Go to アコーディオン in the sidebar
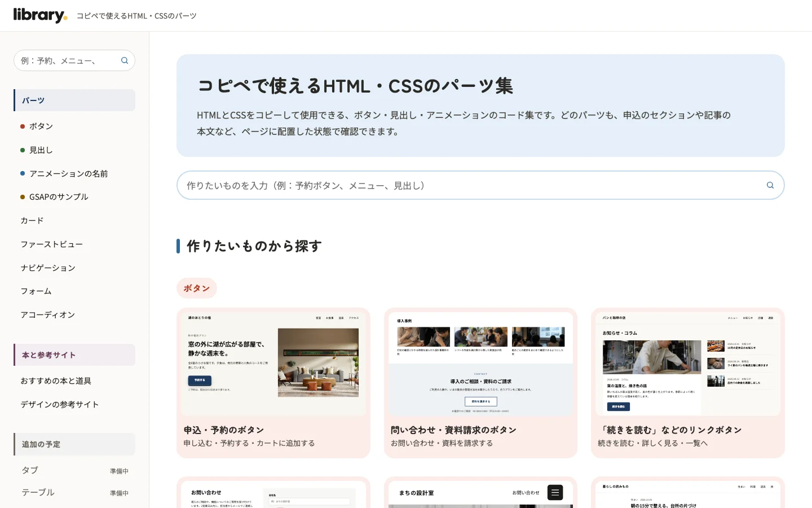This screenshot has width=812, height=508. coord(48,314)
